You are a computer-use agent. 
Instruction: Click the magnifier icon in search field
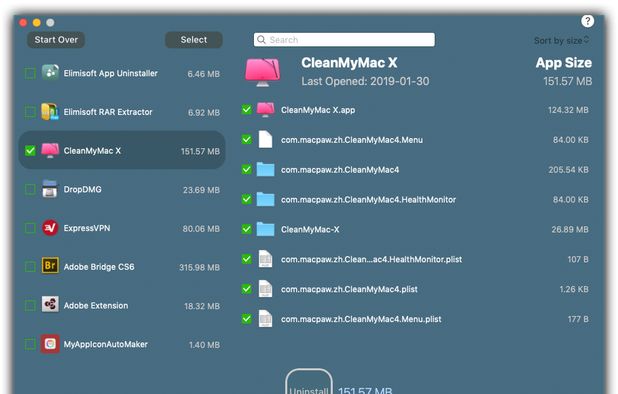tap(261, 39)
